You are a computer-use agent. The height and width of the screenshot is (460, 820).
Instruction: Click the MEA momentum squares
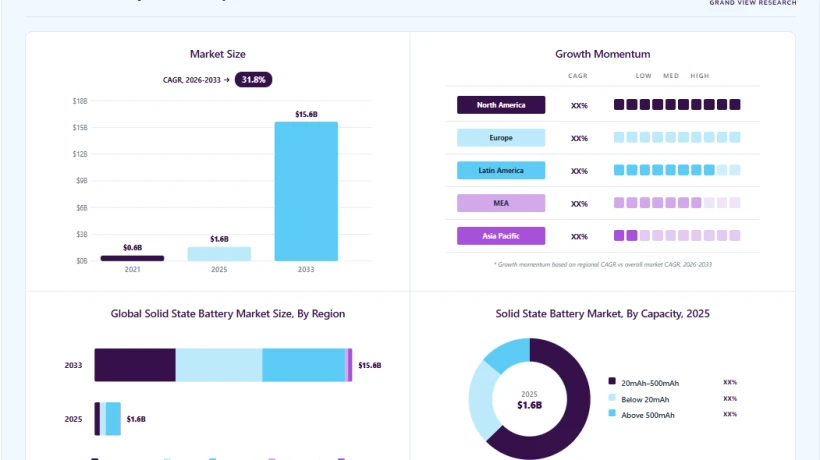677,203
